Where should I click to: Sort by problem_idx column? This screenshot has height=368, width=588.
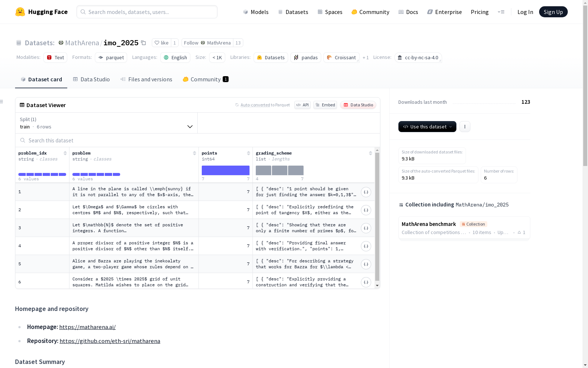tap(65, 153)
